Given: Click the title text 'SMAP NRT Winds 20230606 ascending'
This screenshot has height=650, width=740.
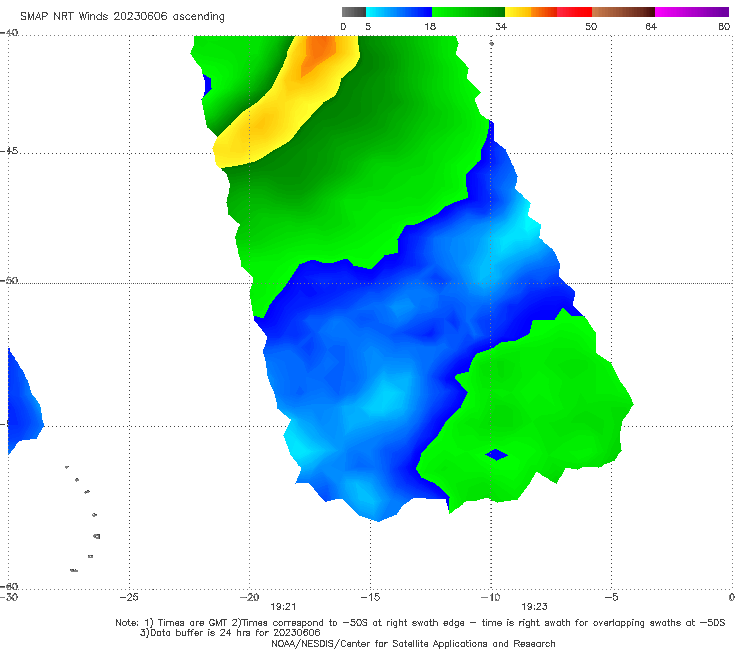Looking at the screenshot, I should [x=122, y=16].
